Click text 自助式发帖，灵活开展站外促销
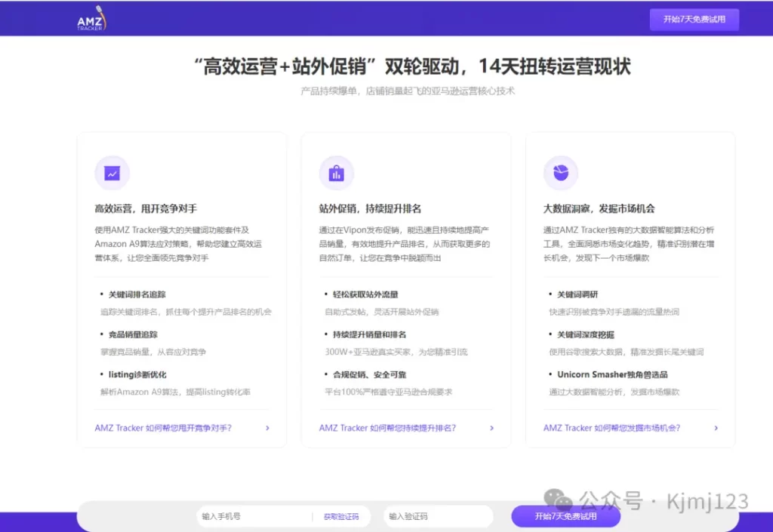Image resolution: width=773 pixels, height=532 pixels. (381, 312)
